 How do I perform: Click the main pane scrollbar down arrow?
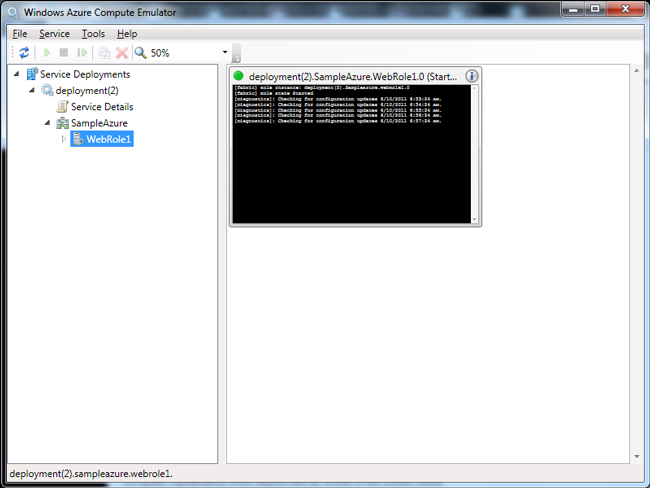(x=636, y=456)
